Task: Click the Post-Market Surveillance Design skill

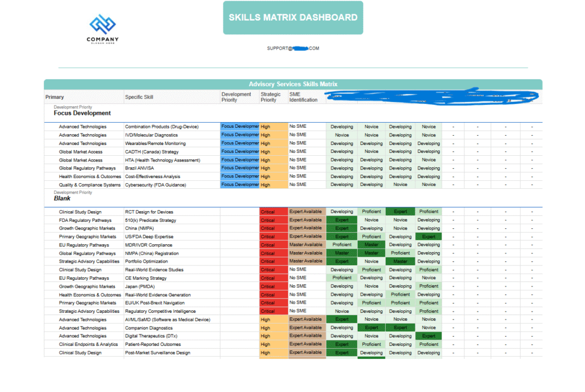Action: pos(158,353)
